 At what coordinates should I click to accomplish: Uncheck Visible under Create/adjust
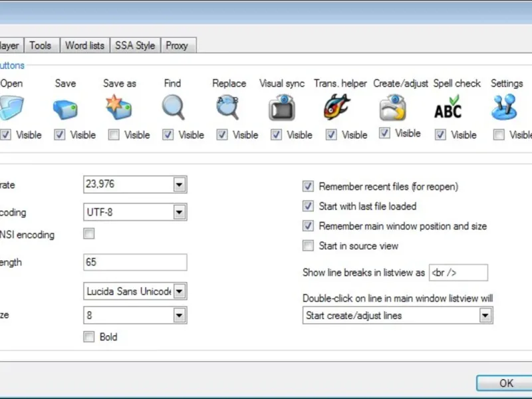384,133
